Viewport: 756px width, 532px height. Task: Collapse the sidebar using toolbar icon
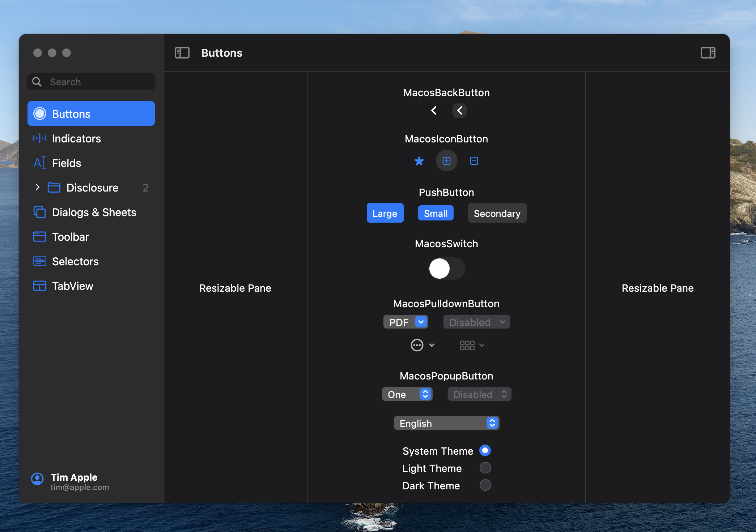click(182, 52)
